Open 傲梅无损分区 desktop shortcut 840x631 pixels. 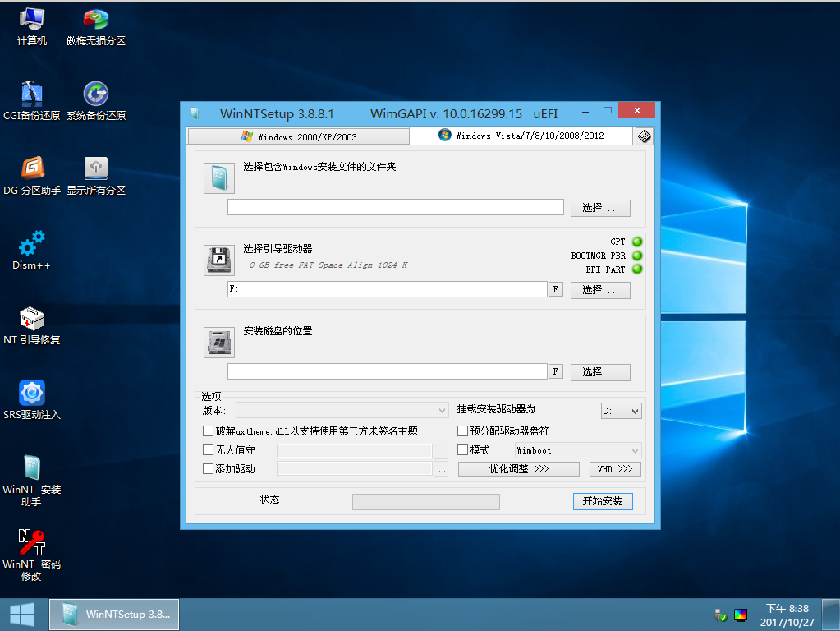[96, 27]
